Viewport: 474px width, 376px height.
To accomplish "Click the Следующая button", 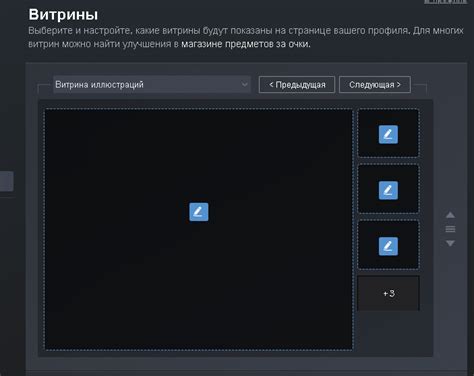I will 375,85.
